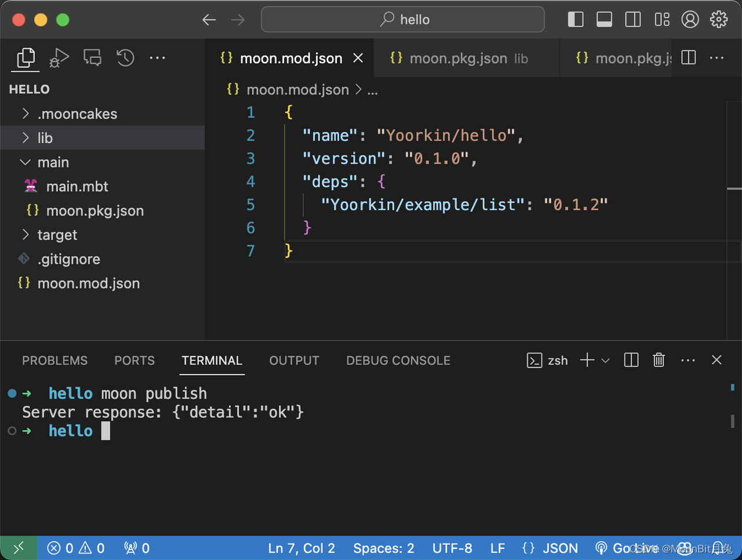Click Ln 7, Col 2 status item
This screenshot has width=742, height=560.
click(301, 548)
